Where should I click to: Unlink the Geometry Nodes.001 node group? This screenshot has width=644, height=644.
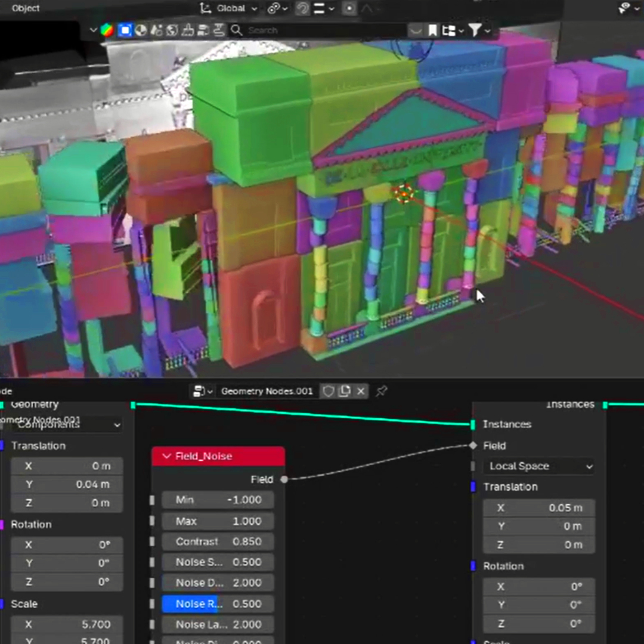click(x=361, y=391)
